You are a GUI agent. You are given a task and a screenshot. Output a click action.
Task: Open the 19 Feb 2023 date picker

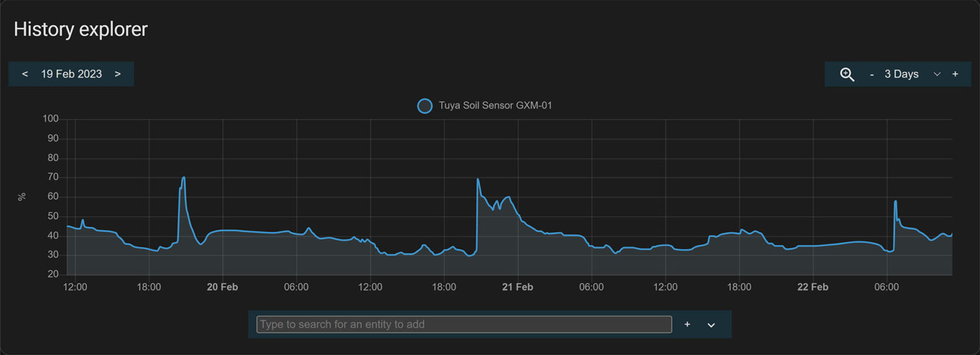(x=71, y=74)
